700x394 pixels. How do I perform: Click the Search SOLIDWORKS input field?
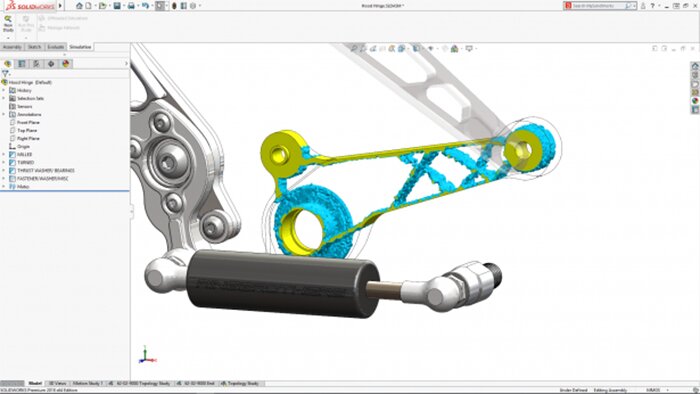[598, 6]
